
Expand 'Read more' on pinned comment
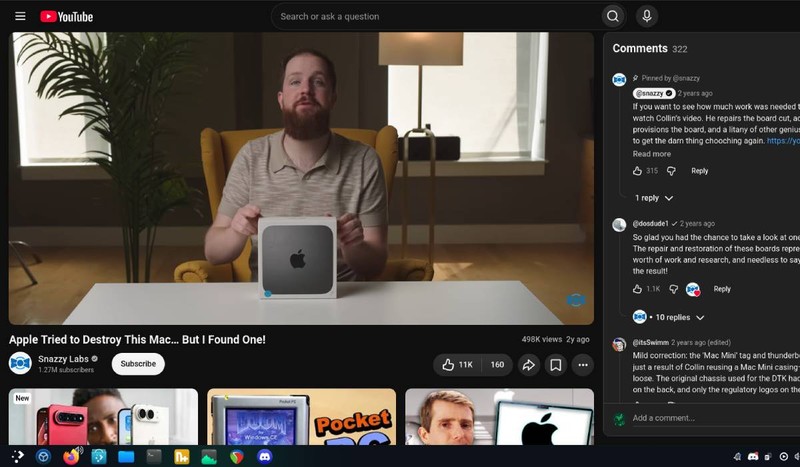[x=652, y=154]
